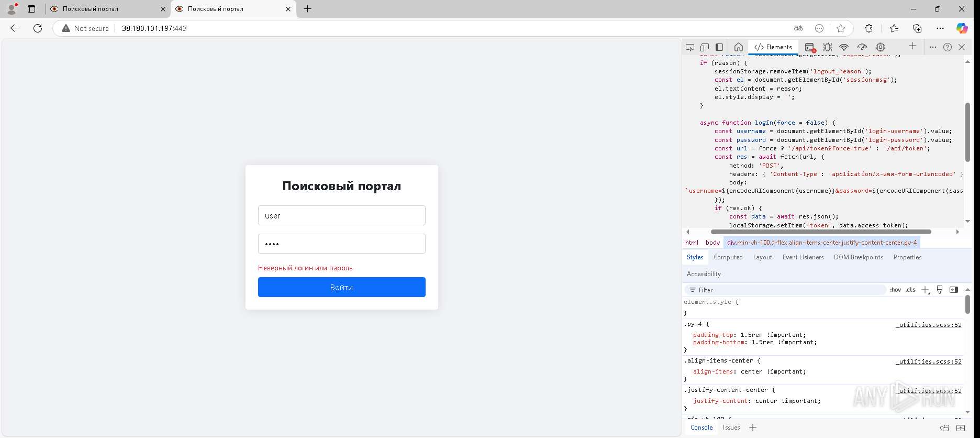Click the blue Войти login button
Screen dimensions: 980x438
(341, 287)
